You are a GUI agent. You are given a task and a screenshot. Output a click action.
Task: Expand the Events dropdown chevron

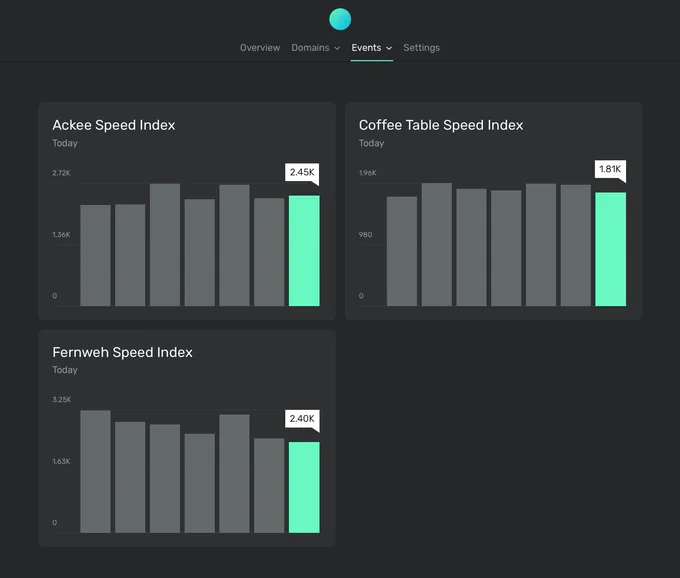[x=389, y=48]
